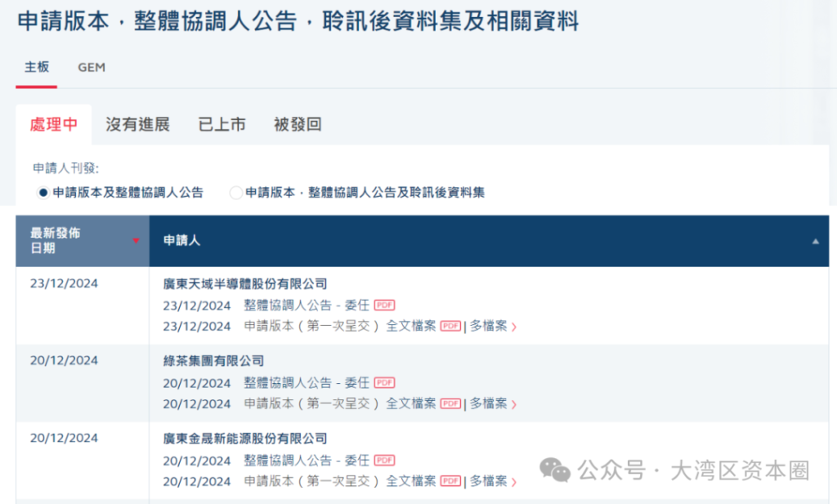Click 多檔案 link for 綠茶集團
This screenshot has width=837, height=504.
489,404
